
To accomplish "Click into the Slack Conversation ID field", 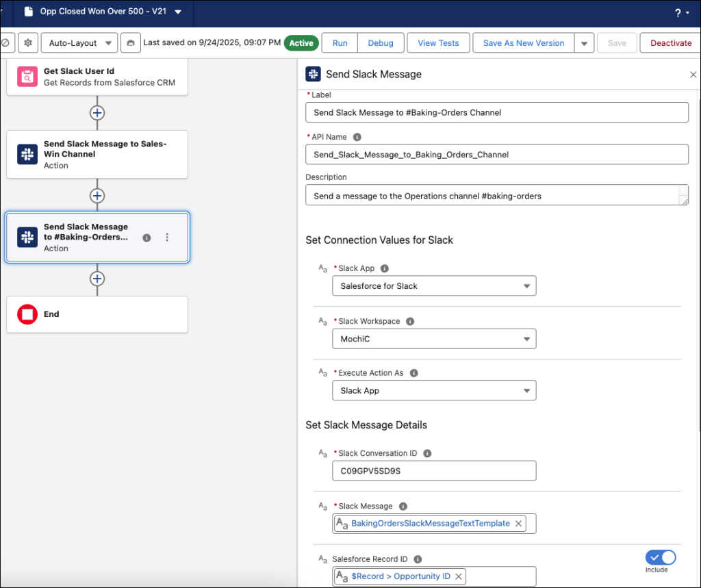I will [434, 471].
